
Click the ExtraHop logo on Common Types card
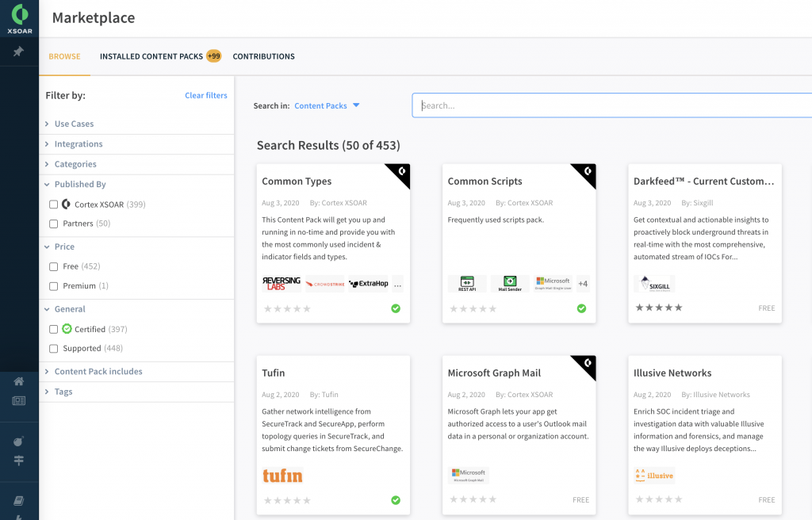point(370,284)
